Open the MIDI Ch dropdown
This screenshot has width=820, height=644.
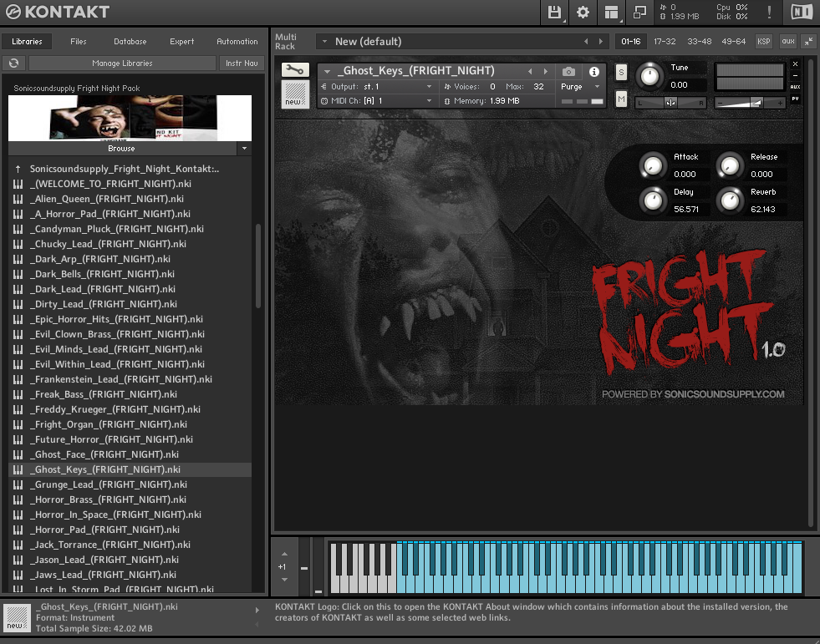pos(430,101)
